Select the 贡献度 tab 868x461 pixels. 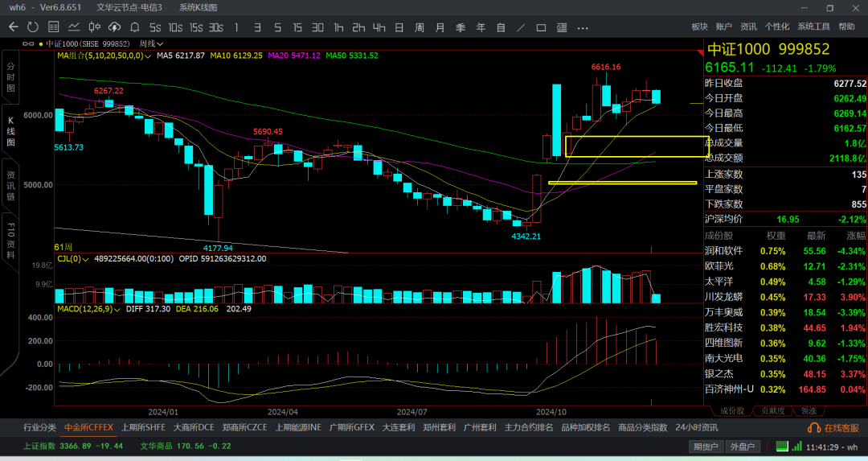tap(773, 410)
